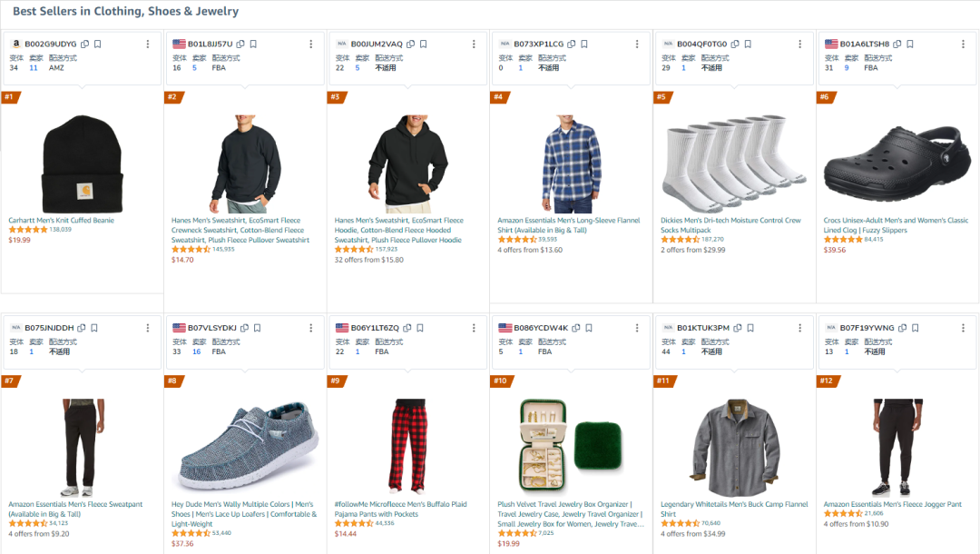Bookmark product B07F19YWNG
The height and width of the screenshot is (554, 980).
915,328
